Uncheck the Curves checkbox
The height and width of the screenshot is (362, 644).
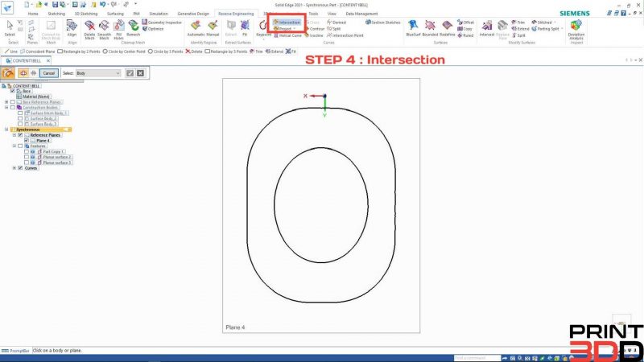click(20, 168)
